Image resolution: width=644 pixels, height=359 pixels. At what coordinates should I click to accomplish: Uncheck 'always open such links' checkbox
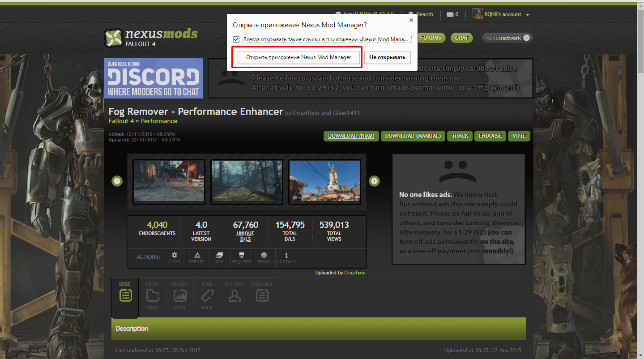coord(236,39)
